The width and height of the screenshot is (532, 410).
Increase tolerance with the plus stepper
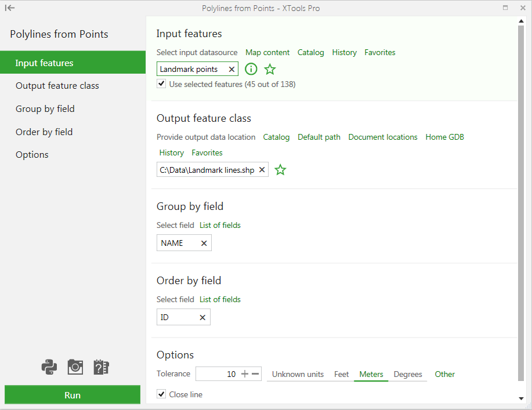point(245,374)
